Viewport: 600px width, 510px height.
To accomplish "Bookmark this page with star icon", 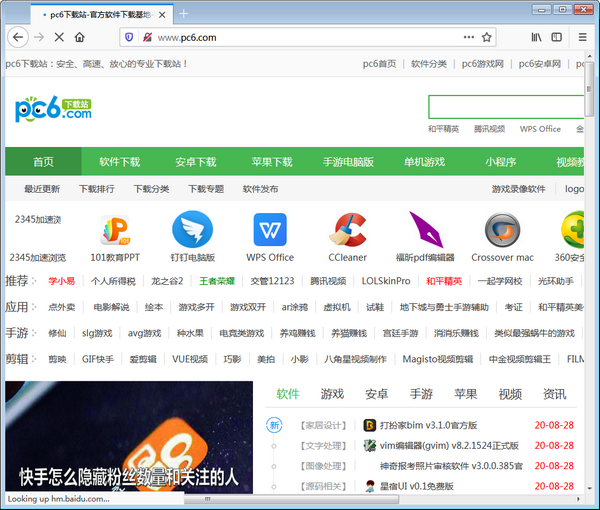I will (487, 37).
